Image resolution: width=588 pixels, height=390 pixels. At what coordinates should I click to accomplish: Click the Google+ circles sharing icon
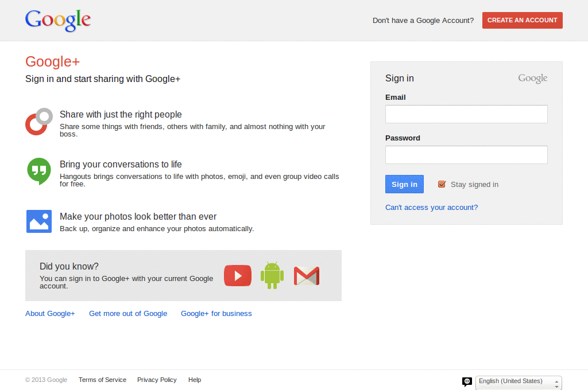[39, 122]
